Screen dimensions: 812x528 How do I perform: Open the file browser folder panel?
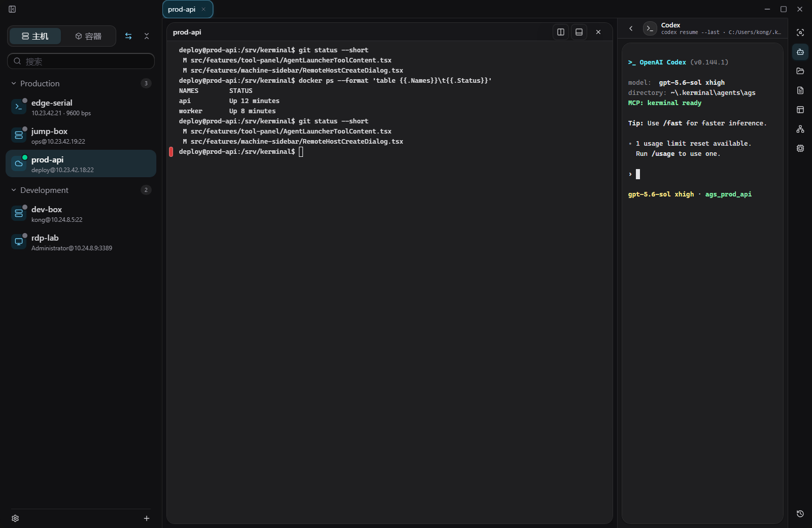pos(800,71)
